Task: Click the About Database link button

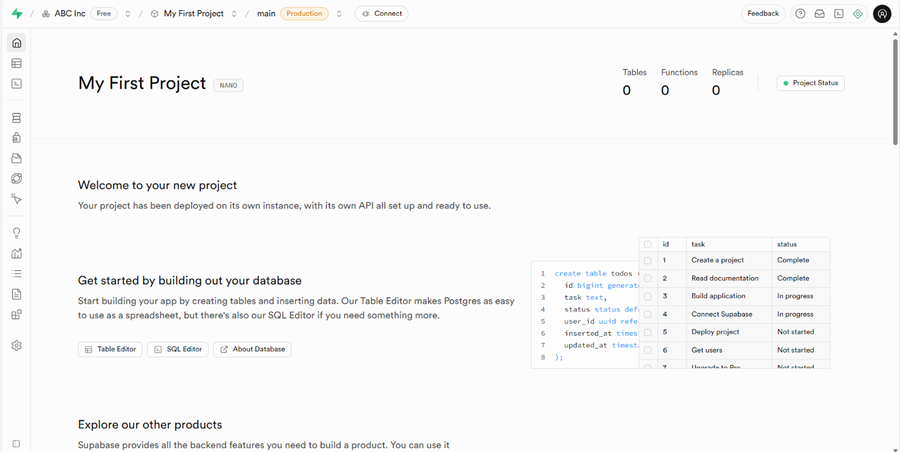Action: click(252, 349)
